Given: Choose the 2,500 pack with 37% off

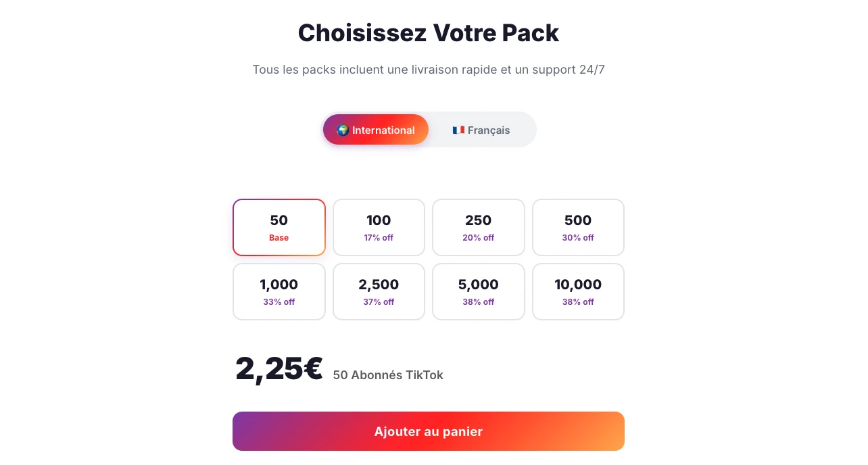Looking at the screenshot, I should click(379, 291).
